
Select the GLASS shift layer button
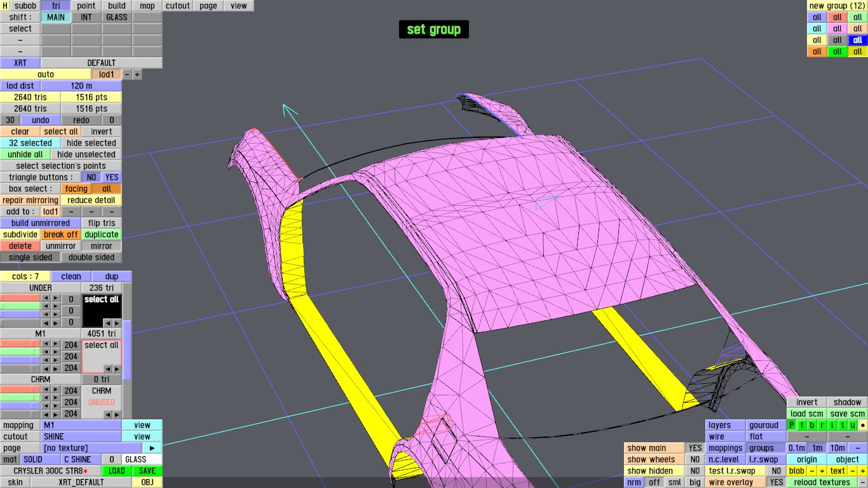(117, 17)
